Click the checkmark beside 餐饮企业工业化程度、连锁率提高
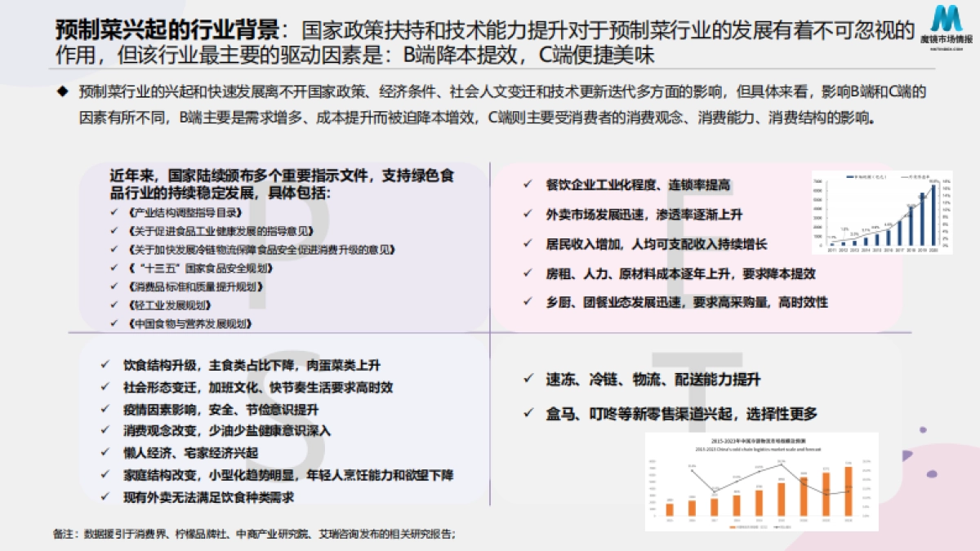This screenshot has width=980, height=551. (526, 185)
